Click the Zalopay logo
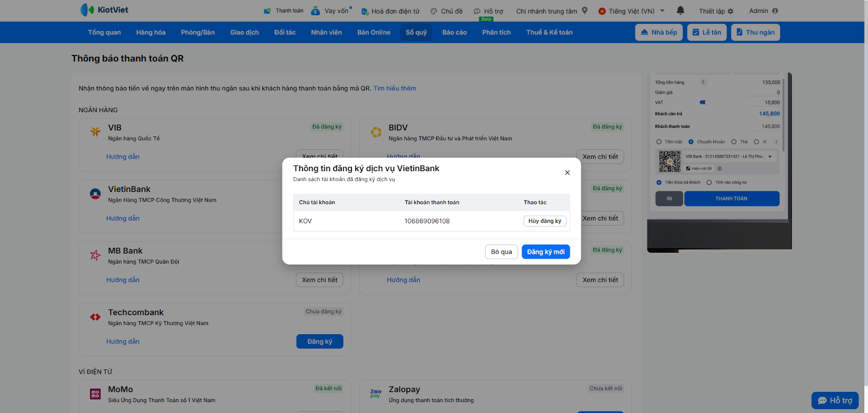The image size is (868, 413). point(376,393)
